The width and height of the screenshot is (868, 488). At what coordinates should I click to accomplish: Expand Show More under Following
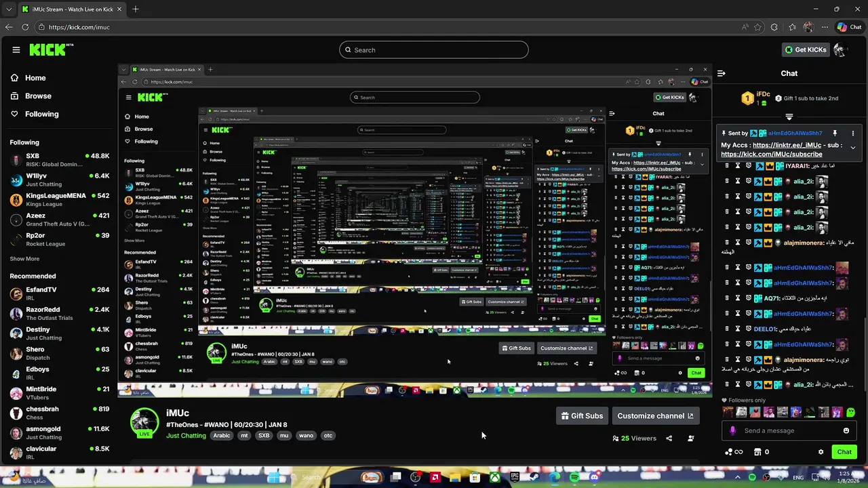pyautogui.click(x=24, y=258)
